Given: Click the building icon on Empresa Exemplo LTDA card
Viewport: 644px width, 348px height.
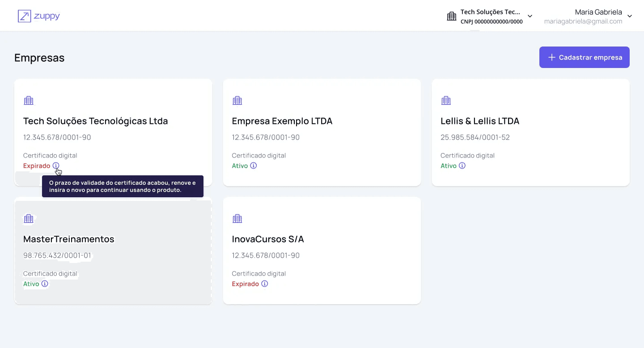Looking at the screenshot, I should (x=237, y=101).
